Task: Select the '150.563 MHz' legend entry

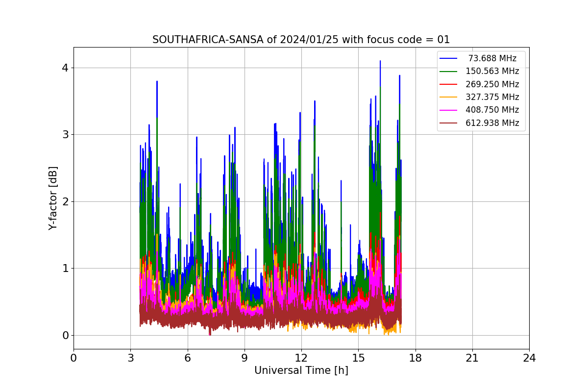Action: pyautogui.click(x=492, y=71)
